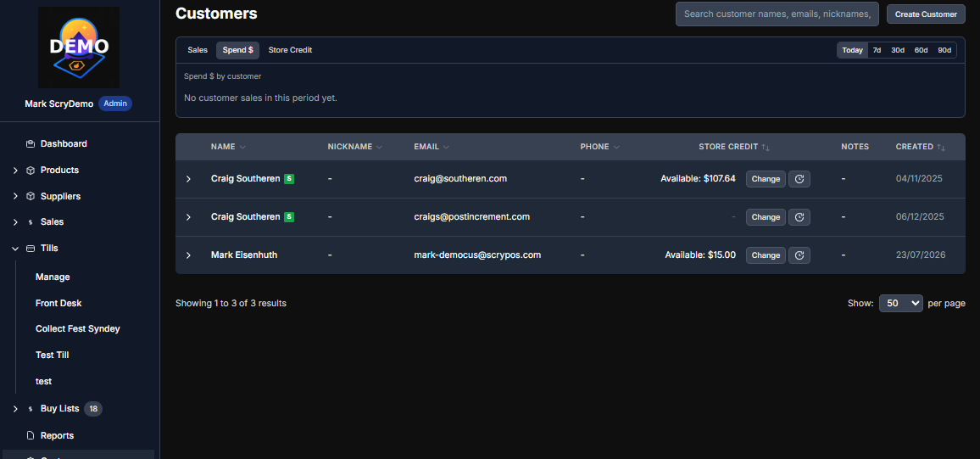Collapse the Tills sidebar section
Screen dimensions: 980x459
tap(15, 249)
